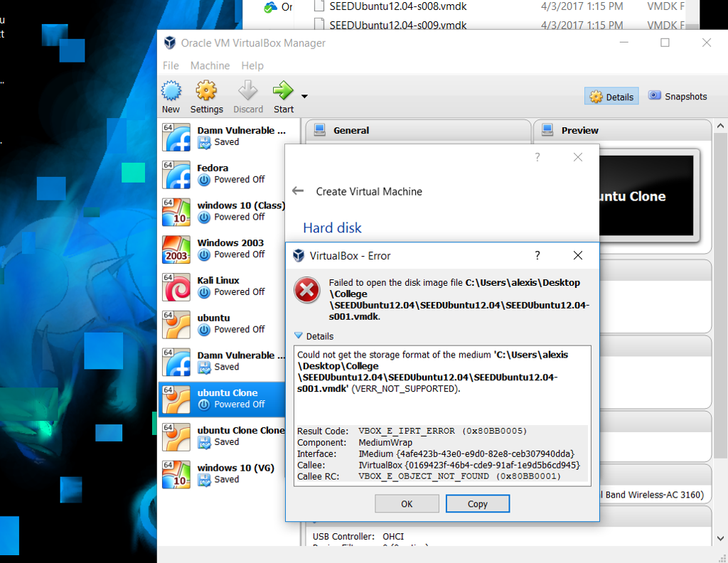Click the VirtualBox Error dialog help question mark
Image resolution: width=728 pixels, height=563 pixels.
pos(537,255)
